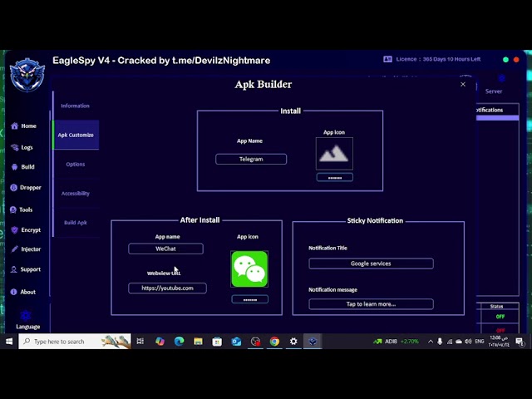Open the Home page in sidebar

[x=23, y=126]
